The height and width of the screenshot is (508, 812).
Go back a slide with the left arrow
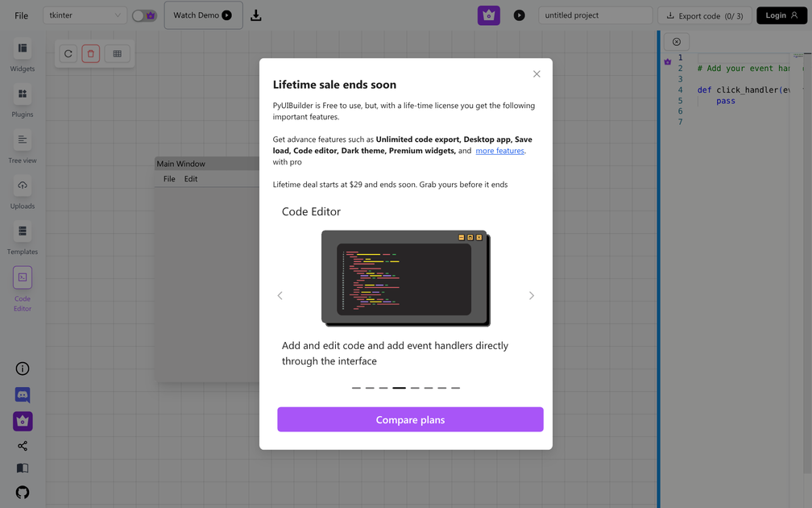tap(280, 295)
